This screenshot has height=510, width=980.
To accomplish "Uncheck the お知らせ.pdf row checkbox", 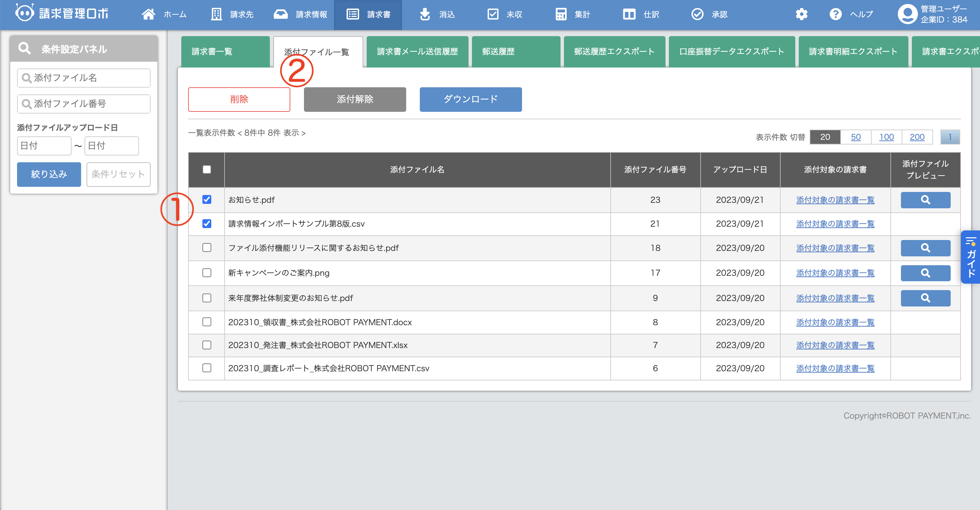I will 206,199.
